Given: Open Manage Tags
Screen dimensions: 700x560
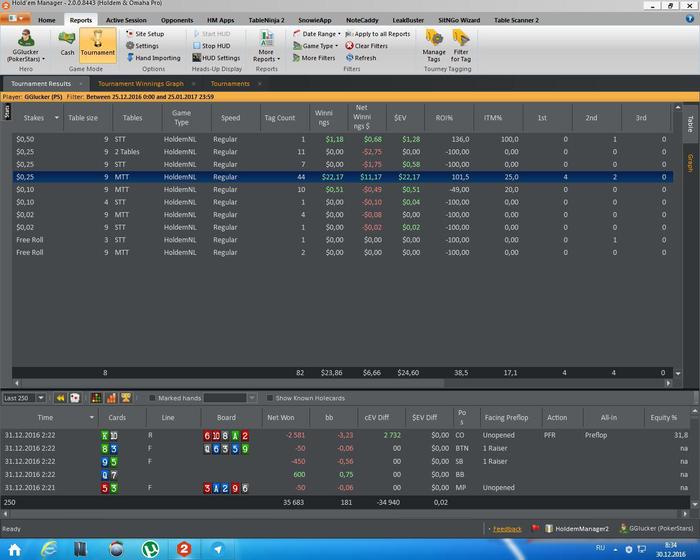Looking at the screenshot, I should [434, 46].
